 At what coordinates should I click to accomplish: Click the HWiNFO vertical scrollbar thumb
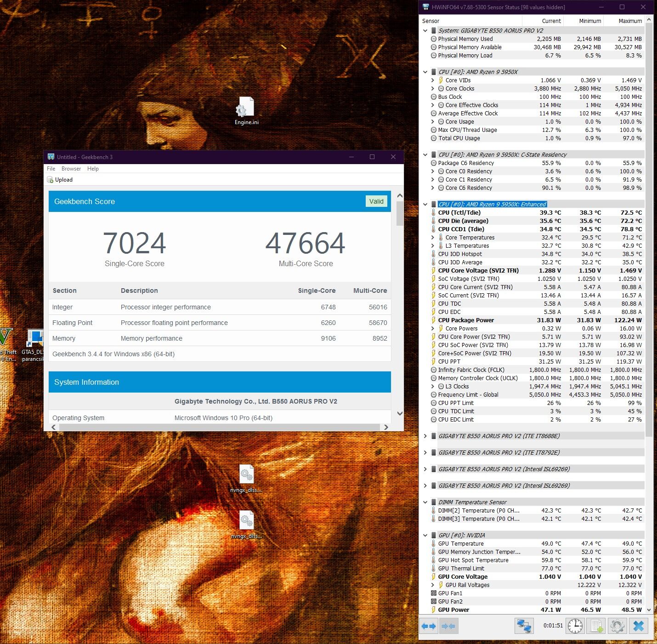point(649,230)
